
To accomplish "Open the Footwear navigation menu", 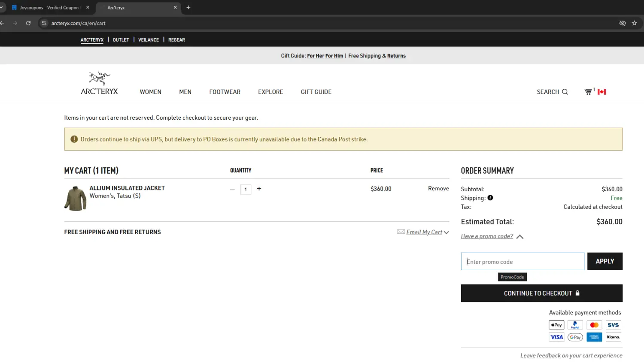I will (x=225, y=92).
